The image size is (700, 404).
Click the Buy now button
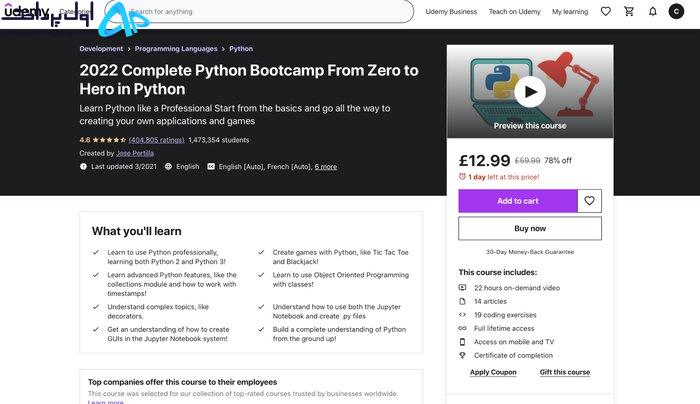530,228
